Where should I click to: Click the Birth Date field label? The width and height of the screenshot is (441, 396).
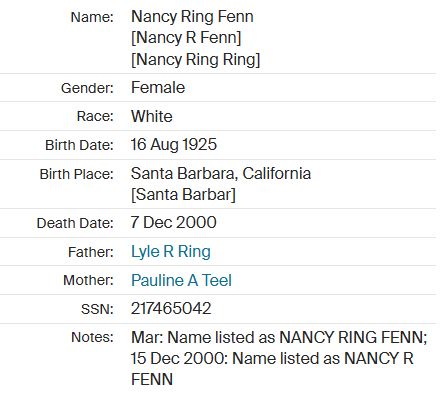point(79,145)
